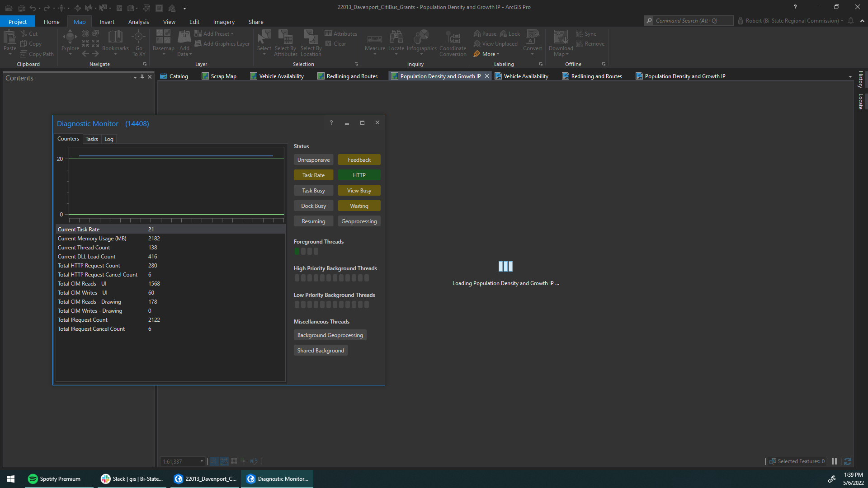
Task: Open the Tasks tab in Diagnostic Monitor
Action: tap(91, 139)
